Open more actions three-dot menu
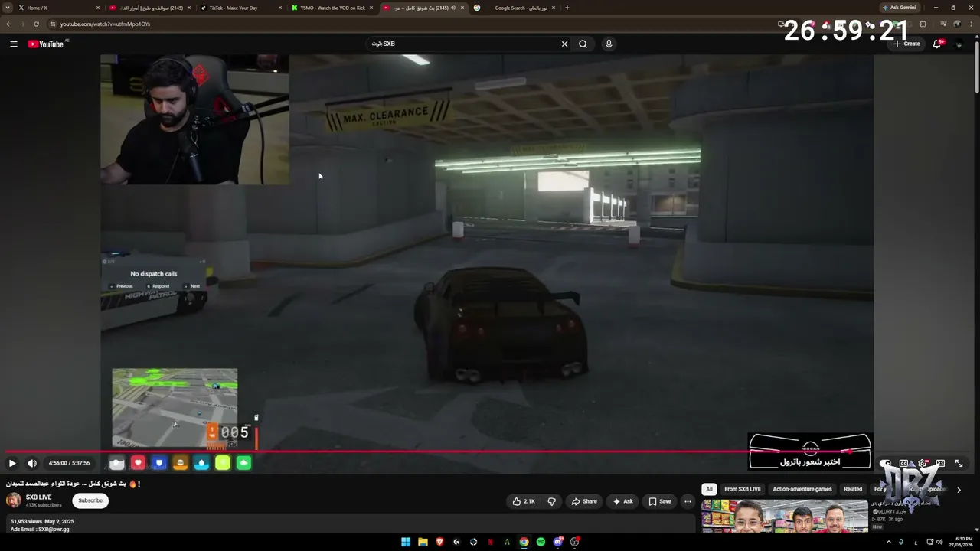The image size is (980, 551). [x=688, y=501]
